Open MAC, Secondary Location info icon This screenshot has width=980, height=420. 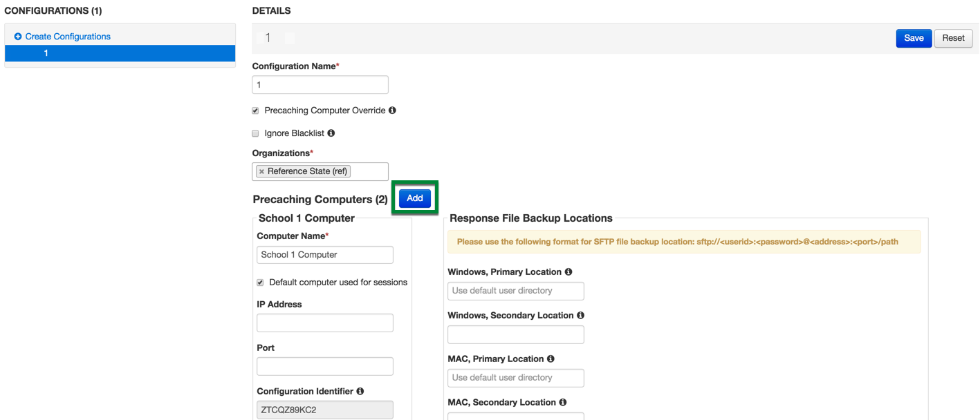point(562,403)
